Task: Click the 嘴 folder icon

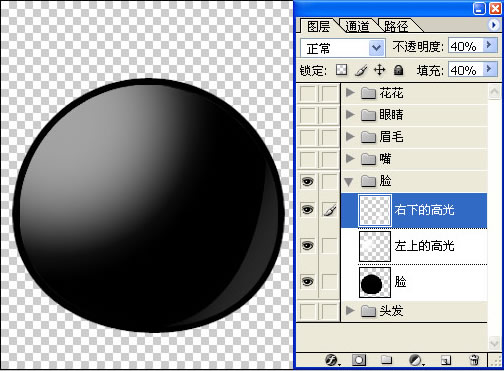Action: coord(368,159)
